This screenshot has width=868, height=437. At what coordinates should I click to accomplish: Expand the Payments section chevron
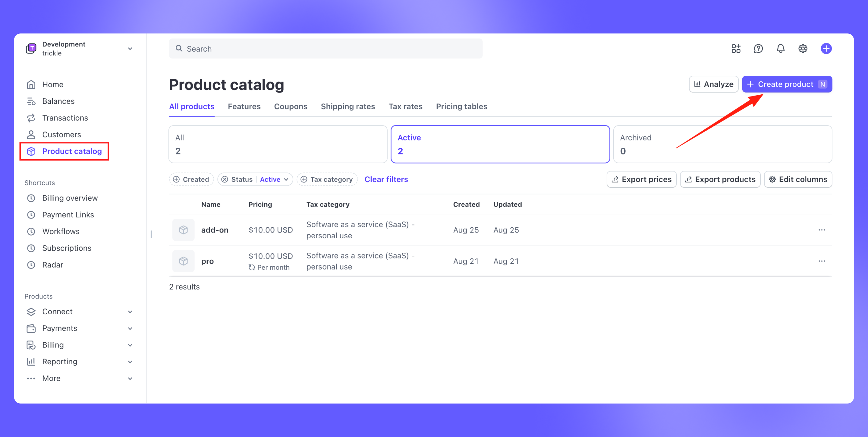130,328
